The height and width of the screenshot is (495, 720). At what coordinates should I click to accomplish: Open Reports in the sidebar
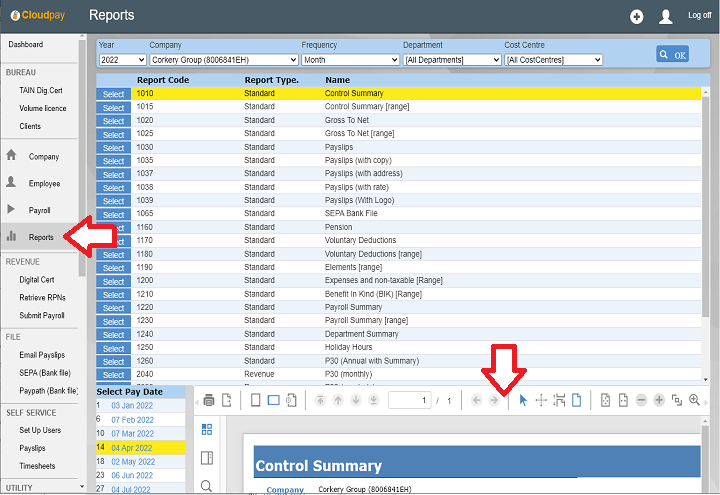pos(41,237)
